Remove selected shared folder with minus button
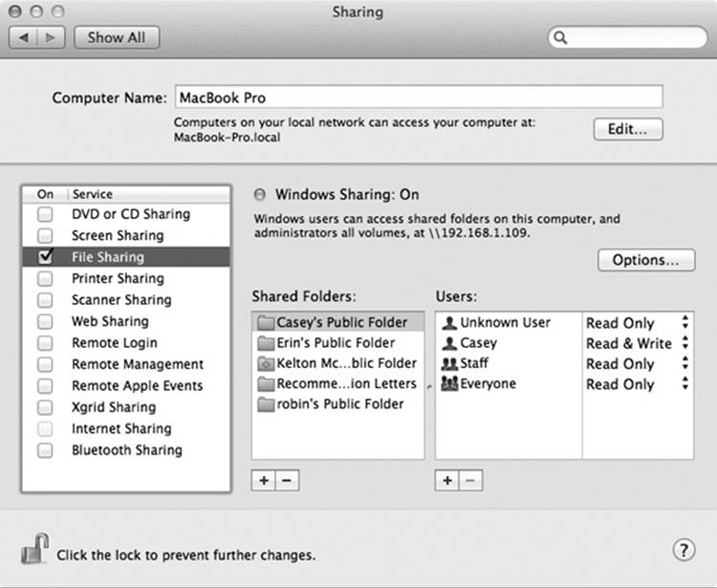This screenshot has width=717, height=588. [287, 481]
